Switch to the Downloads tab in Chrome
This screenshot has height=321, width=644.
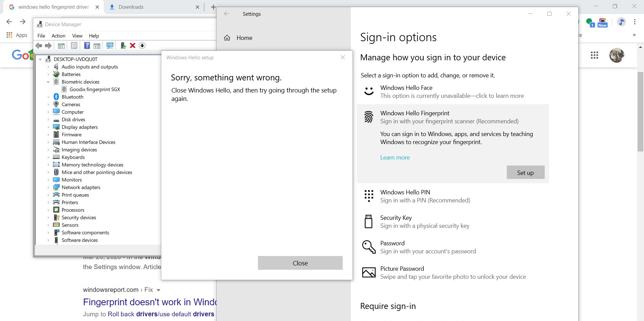tap(154, 7)
